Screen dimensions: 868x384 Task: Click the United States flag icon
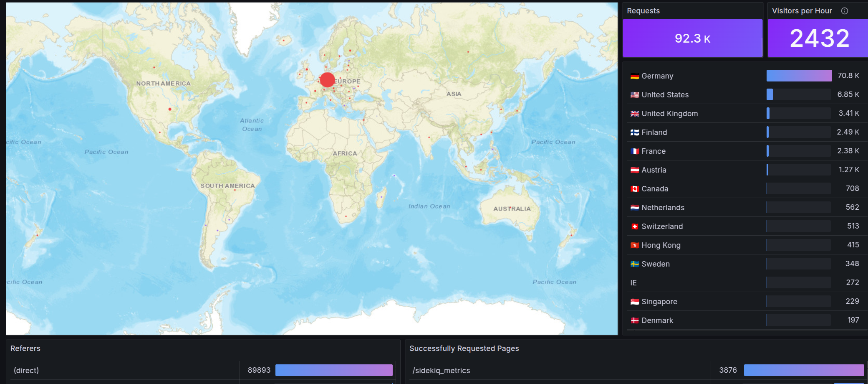[x=634, y=95]
